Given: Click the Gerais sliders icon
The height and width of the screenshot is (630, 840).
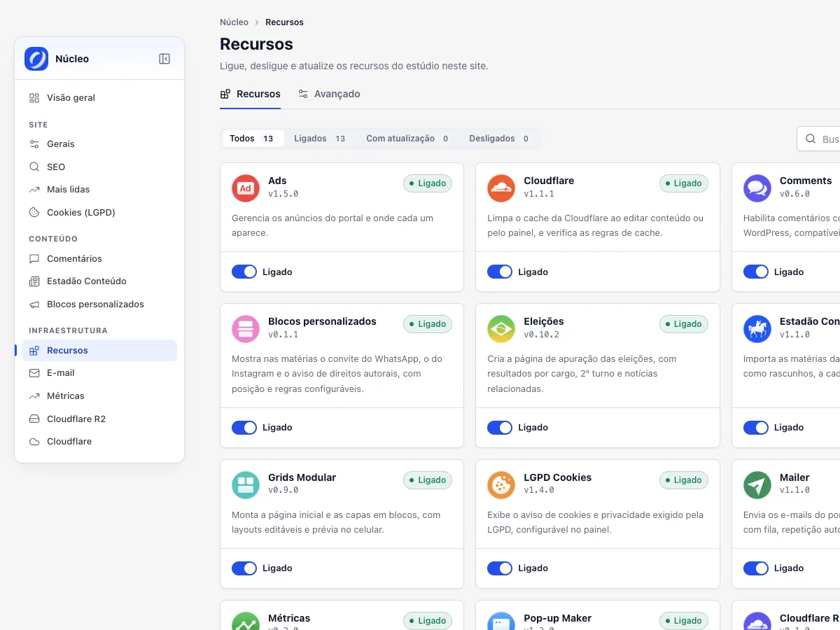Looking at the screenshot, I should coord(34,144).
